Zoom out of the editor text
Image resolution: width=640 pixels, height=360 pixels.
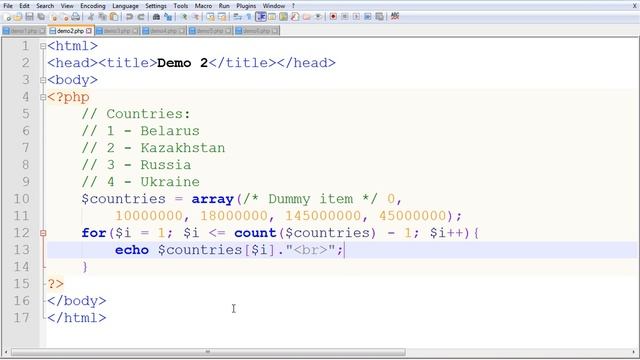coord(195,17)
